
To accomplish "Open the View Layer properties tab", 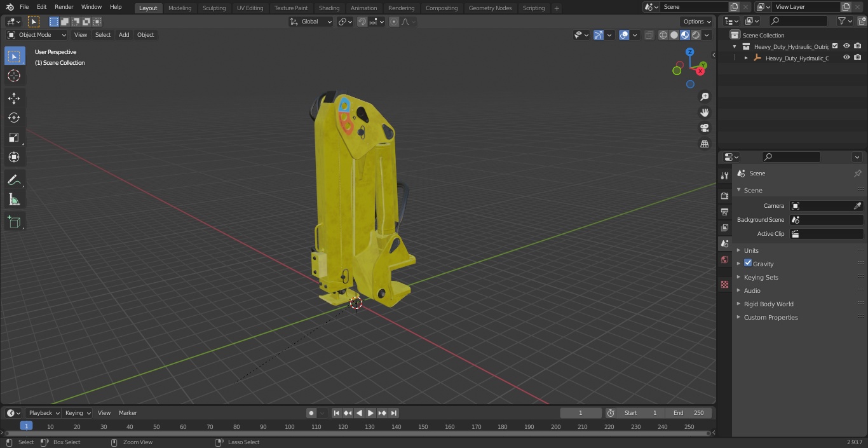I will click(724, 227).
